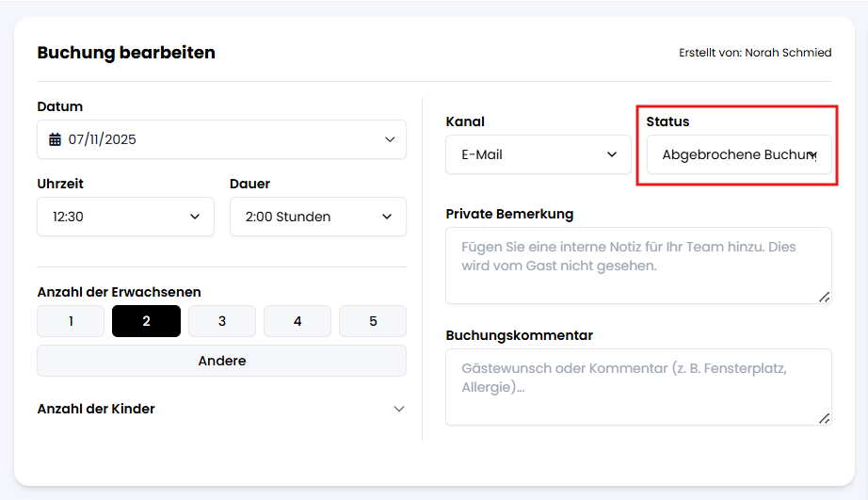
Task: Choose 3 adults option
Action: 222,321
